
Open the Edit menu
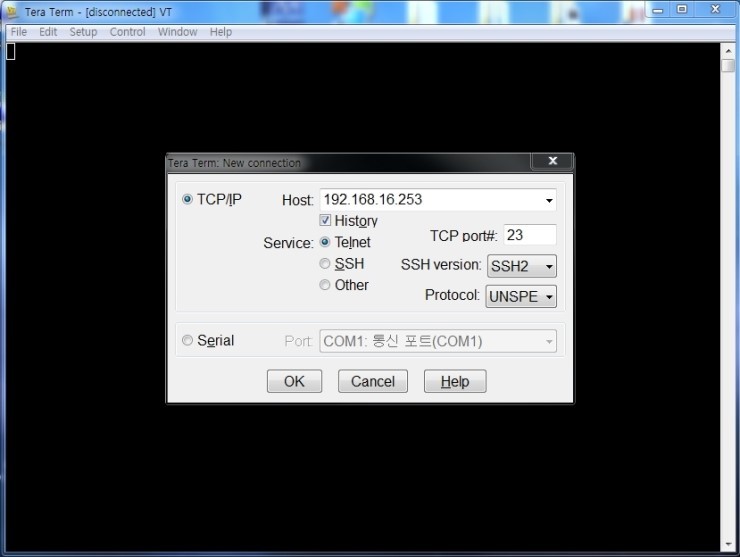[x=48, y=32]
